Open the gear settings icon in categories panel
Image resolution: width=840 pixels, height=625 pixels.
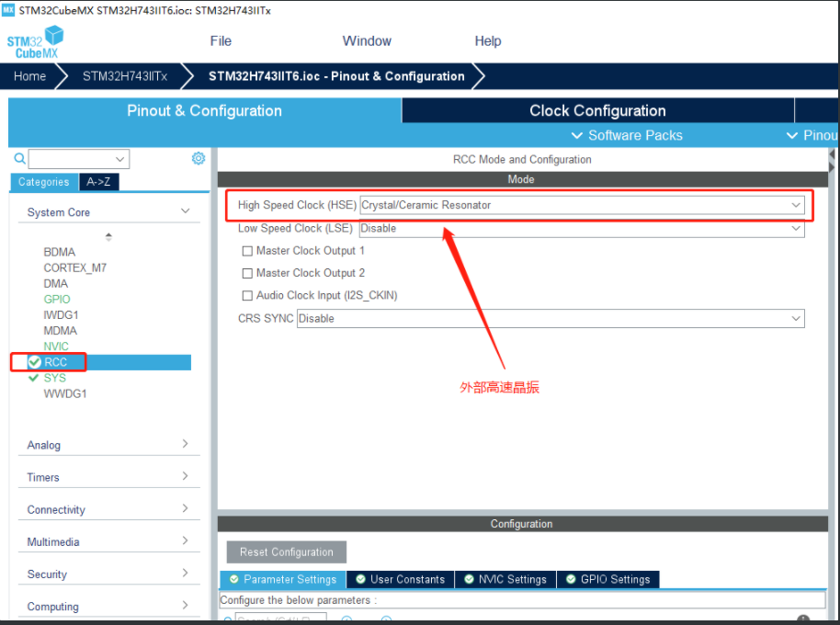point(199,158)
